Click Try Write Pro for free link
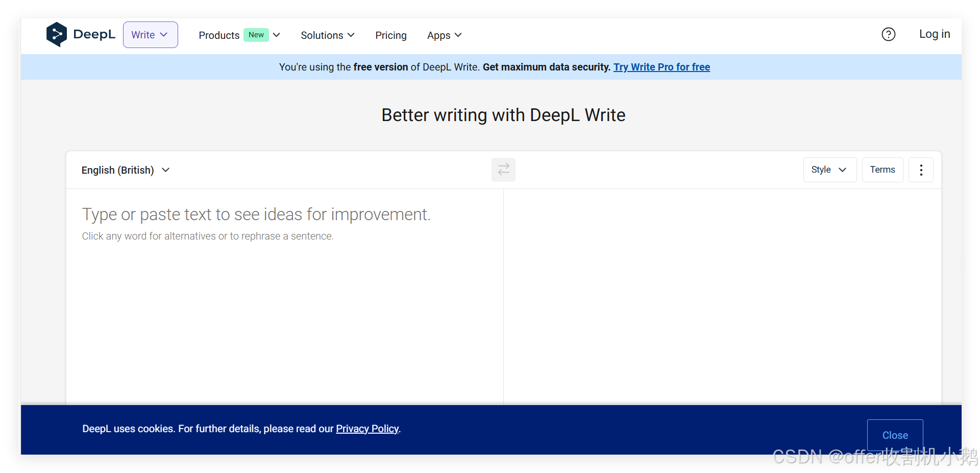Image resolution: width=980 pixels, height=473 pixels. 661,67
